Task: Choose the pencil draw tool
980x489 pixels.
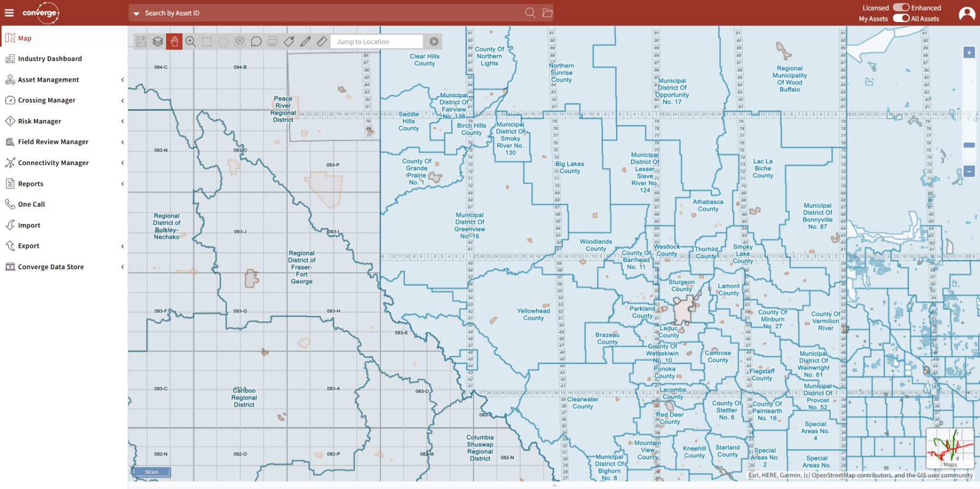Action: tap(305, 42)
